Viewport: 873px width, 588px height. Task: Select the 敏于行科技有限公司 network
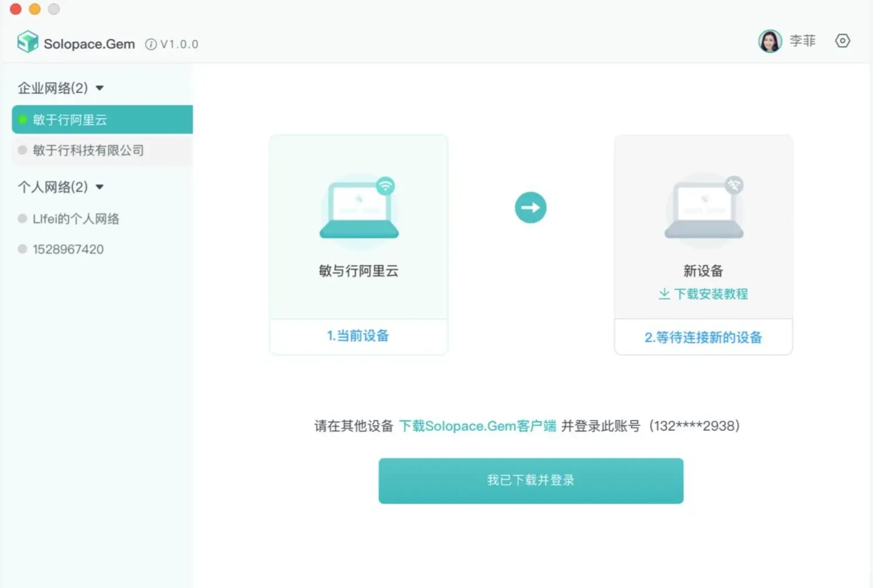pos(102,150)
